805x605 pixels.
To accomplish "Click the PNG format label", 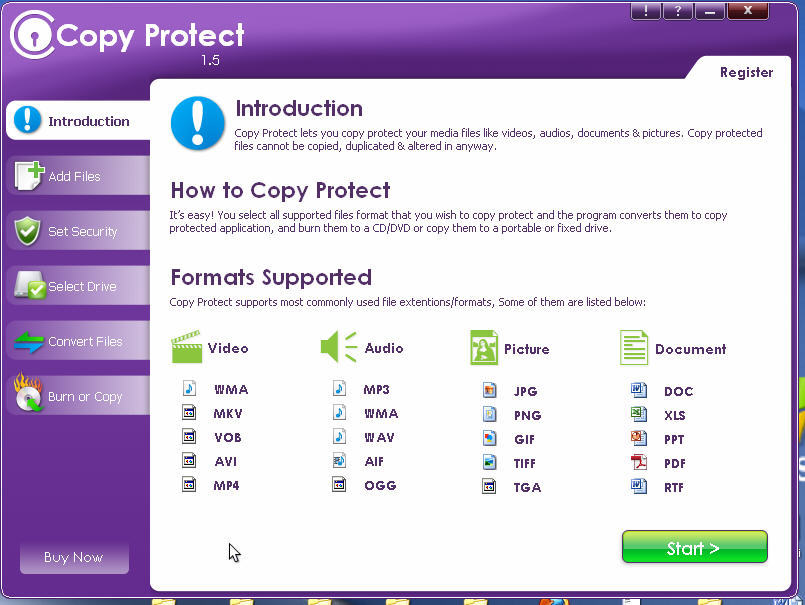I will pos(528,415).
